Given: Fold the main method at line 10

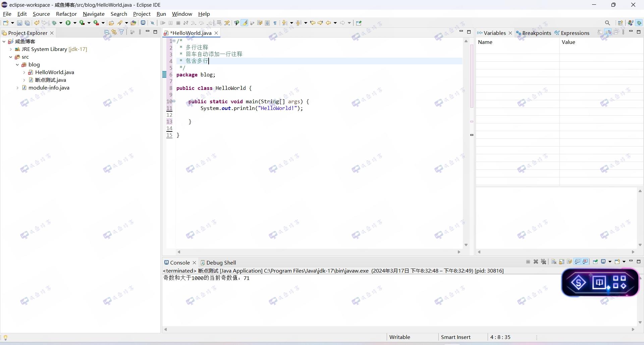Looking at the screenshot, I should (x=174, y=101).
